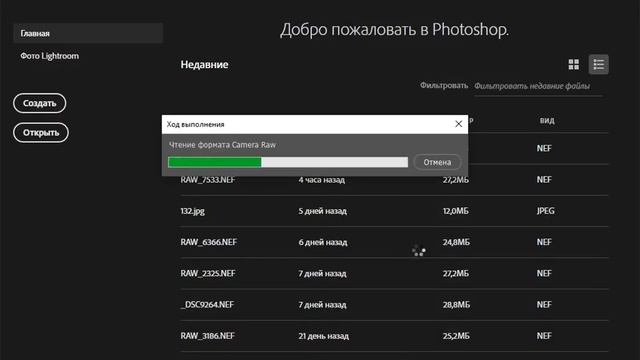The image size is (640, 360).
Task: Select the 12,0МБ size cell
Action: (x=456, y=211)
